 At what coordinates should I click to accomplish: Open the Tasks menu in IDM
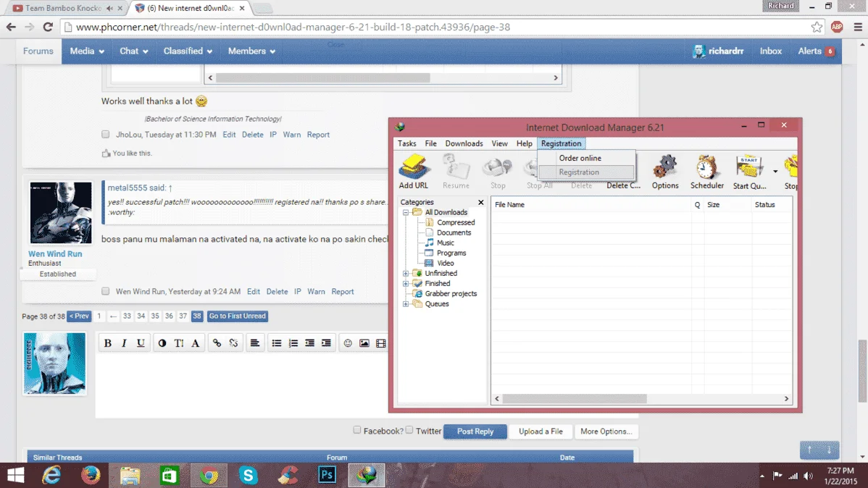pos(407,143)
